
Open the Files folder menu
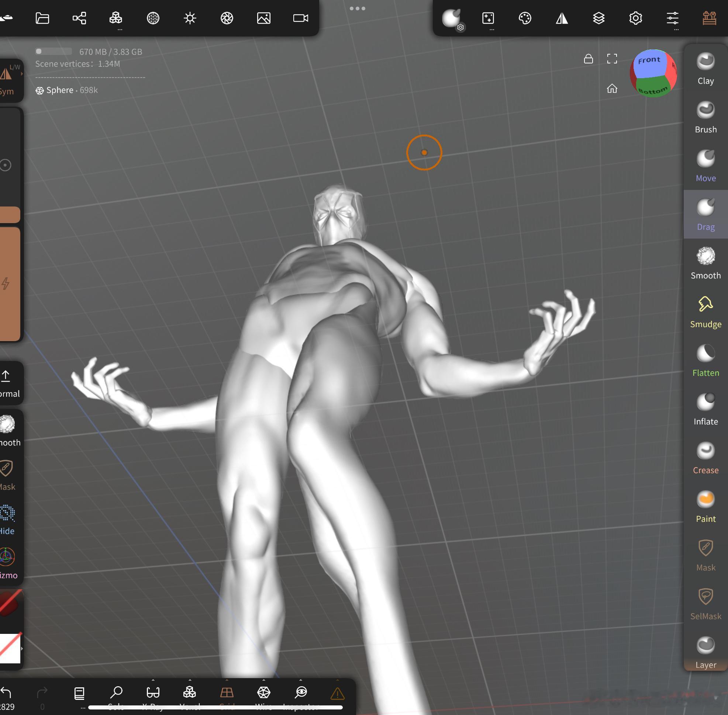pos(42,18)
